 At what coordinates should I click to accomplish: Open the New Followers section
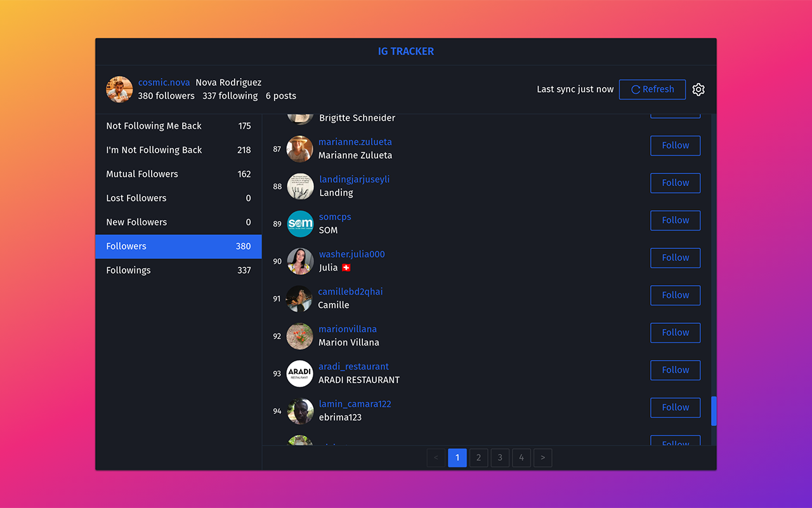(x=178, y=222)
